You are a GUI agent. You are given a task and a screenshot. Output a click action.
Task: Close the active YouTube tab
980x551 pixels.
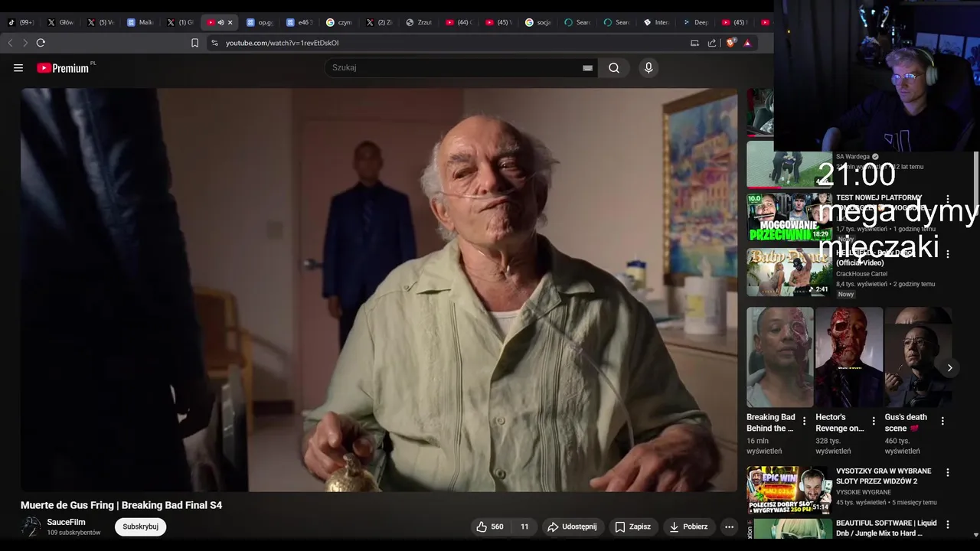230,22
